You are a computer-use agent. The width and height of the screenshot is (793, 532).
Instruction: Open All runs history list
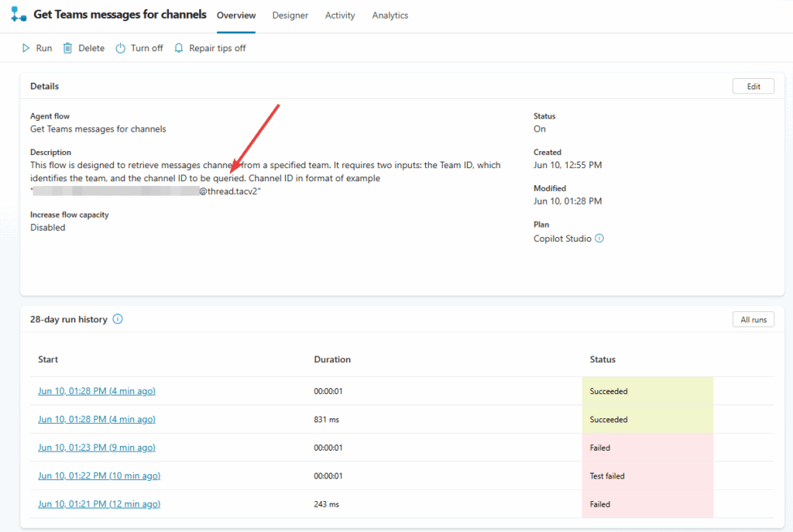(x=753, y=319)
